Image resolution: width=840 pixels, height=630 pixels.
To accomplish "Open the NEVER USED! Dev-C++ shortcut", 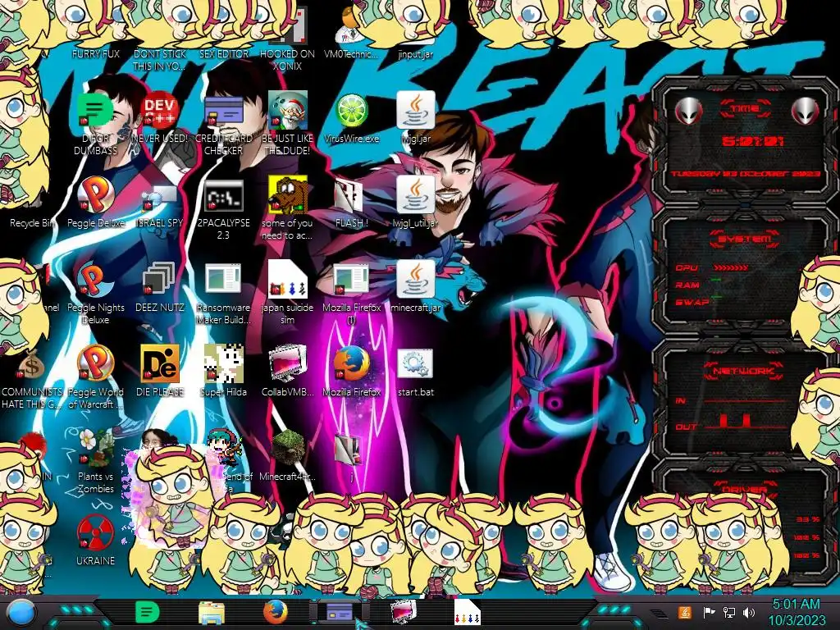I will [x=160, y=111].
